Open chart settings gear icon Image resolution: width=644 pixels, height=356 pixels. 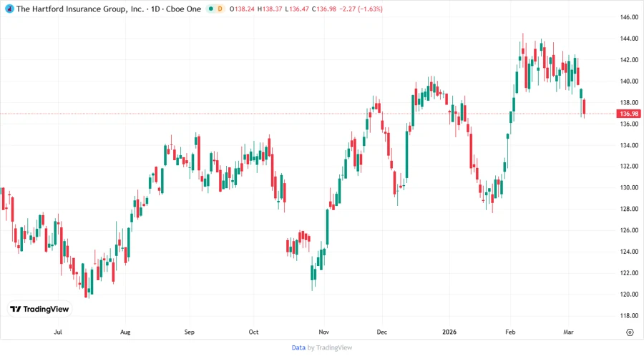pyautogui.click(x=630, y=332)
